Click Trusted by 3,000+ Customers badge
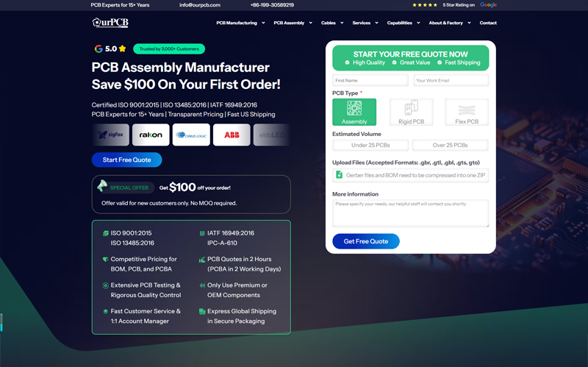 click(x=169, y=49)
